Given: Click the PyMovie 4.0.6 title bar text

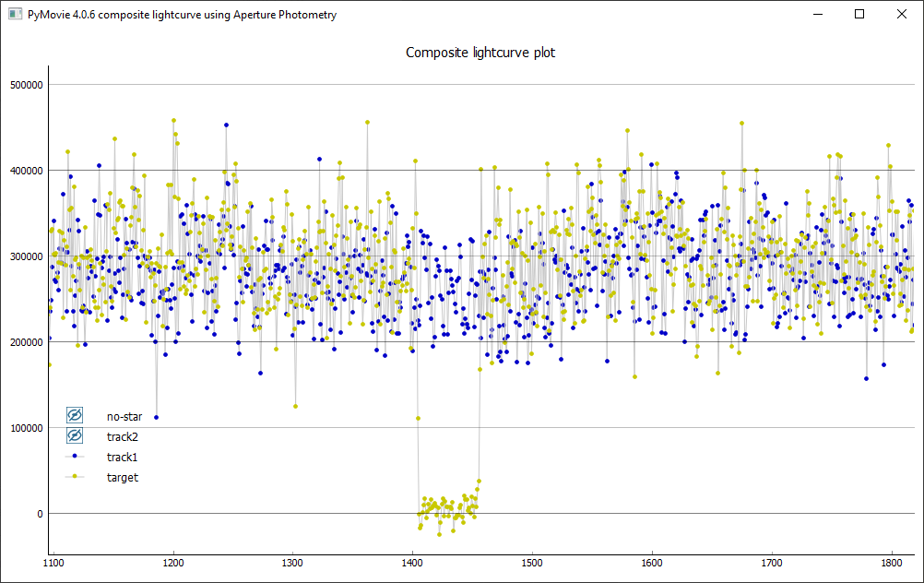Looking at the screenshot, I should (x=183, y=15).
